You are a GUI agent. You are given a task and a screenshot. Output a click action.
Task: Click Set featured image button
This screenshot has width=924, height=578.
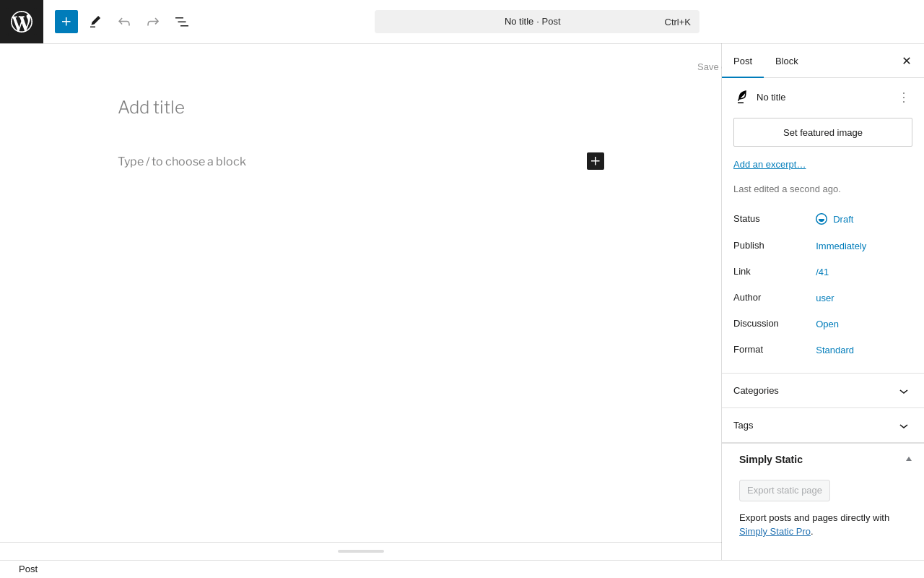(823, 132)
